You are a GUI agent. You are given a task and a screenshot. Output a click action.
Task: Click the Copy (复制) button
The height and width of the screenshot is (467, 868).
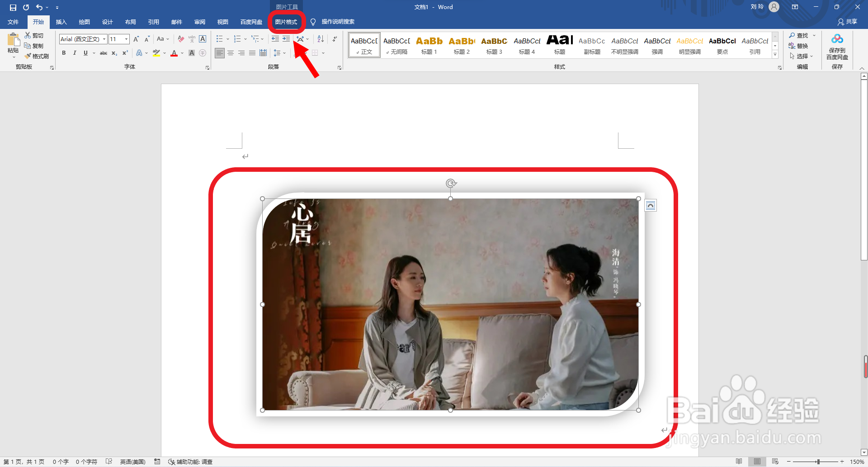point(34,46)
